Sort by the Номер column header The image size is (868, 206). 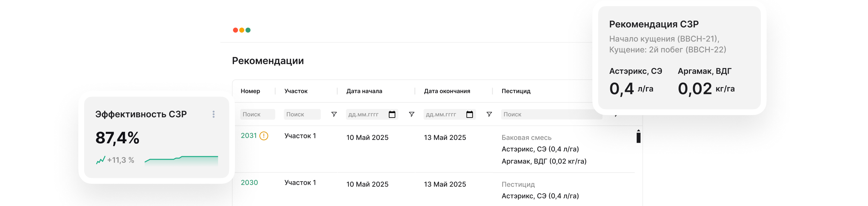coord(250,91)
